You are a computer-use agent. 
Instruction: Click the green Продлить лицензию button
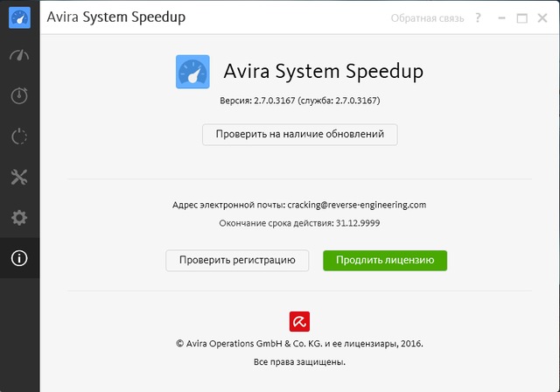385,260
